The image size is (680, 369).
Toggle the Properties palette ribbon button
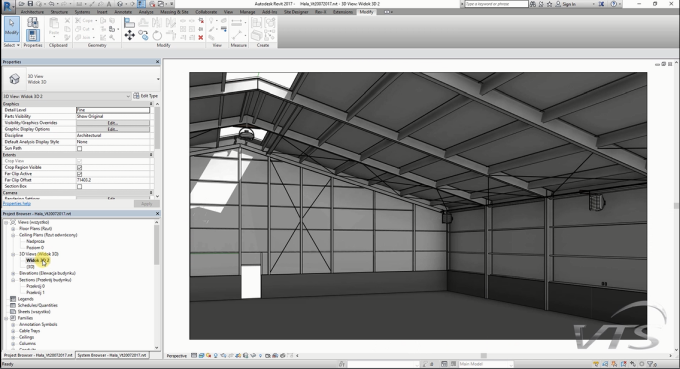[33, 35]
